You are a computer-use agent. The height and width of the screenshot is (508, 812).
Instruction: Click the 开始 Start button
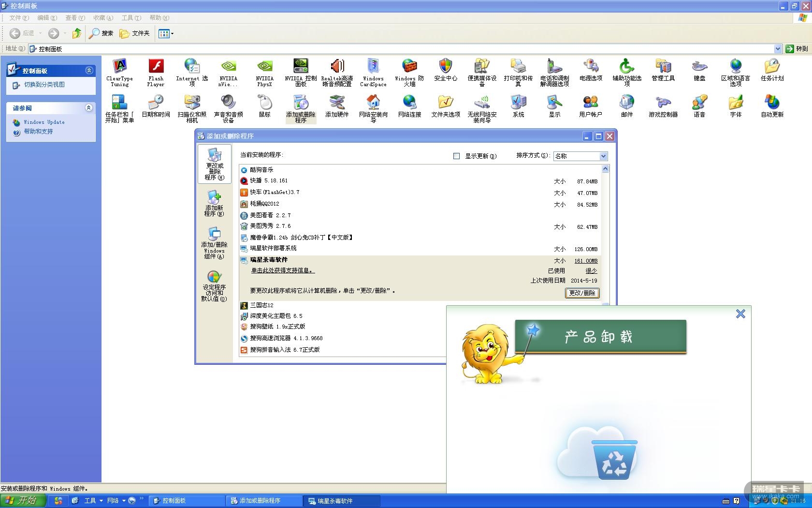23,501
